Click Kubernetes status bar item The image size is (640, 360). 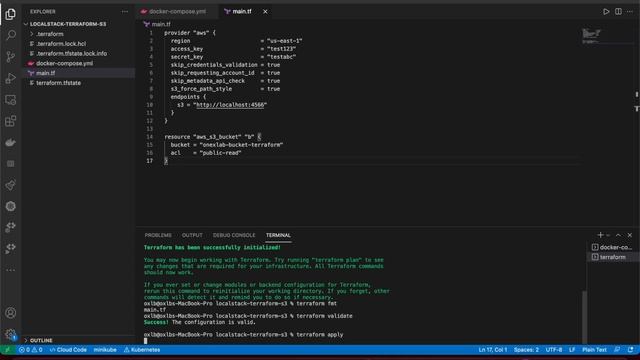142,350
